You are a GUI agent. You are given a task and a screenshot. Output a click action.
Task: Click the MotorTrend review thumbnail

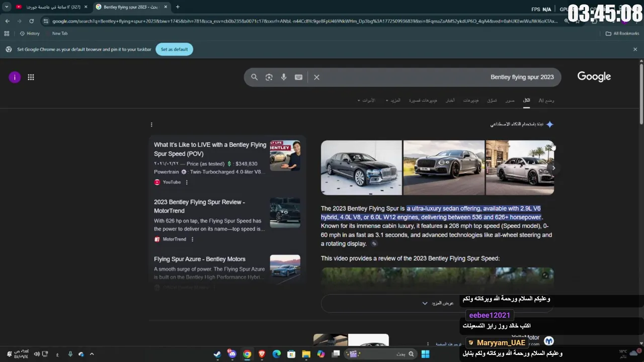285,213
